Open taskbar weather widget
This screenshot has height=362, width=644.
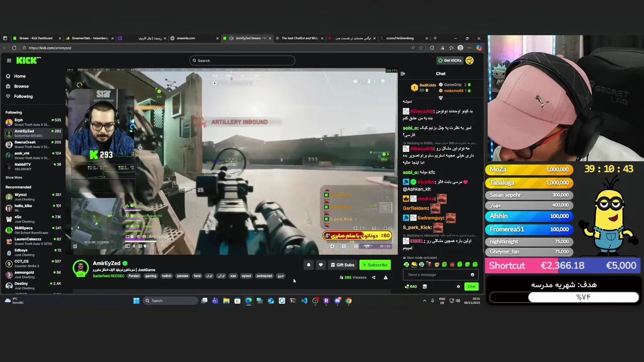click(14, 301)
